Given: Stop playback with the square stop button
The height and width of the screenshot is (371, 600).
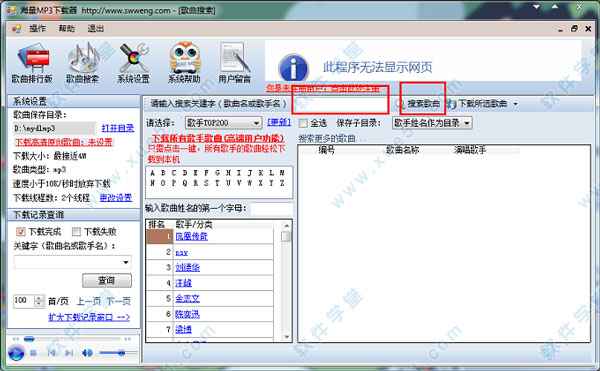Looking at the screenshot, I should (33, 353).
